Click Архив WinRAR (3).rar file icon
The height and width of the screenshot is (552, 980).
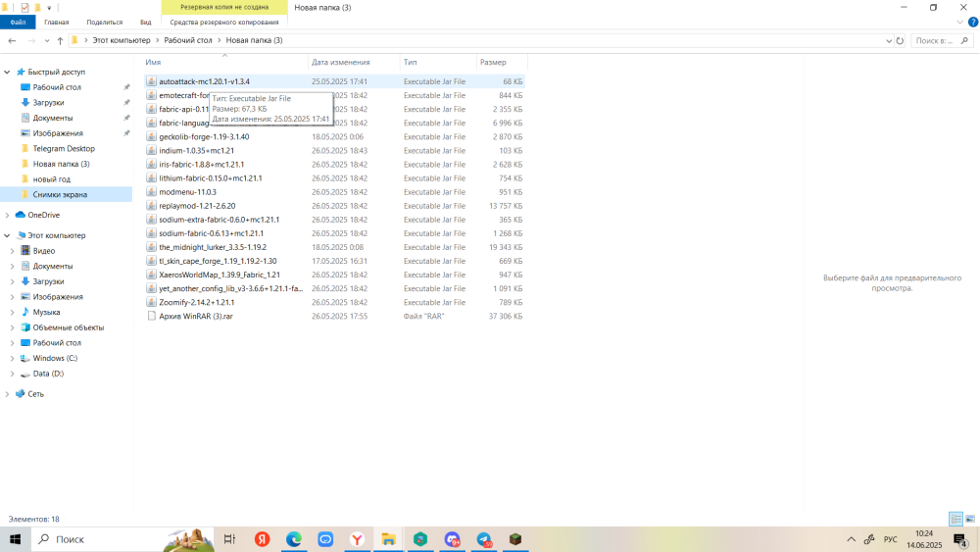(x=151, y=316)
